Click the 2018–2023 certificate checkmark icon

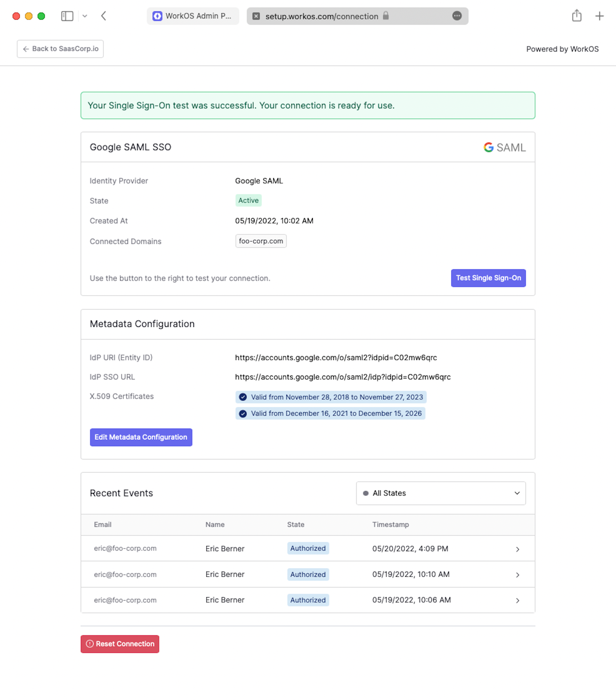[x=243, y=397]
